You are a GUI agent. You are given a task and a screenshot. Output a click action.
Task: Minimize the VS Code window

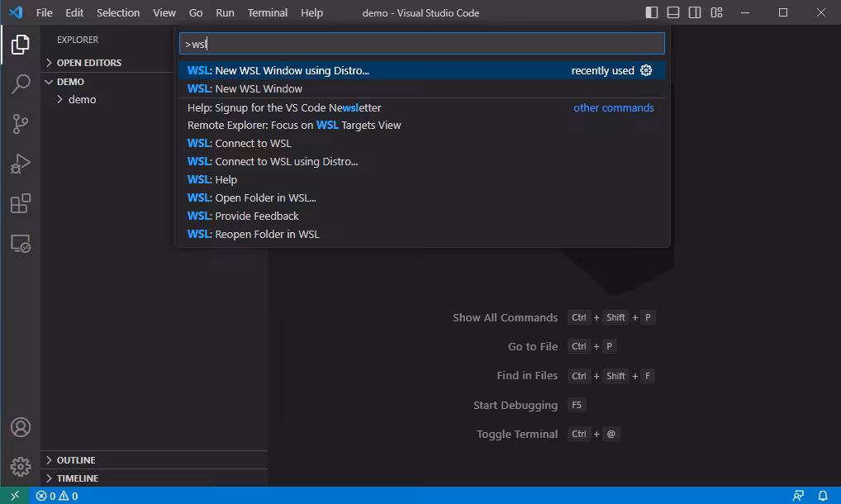pyautogui.click(x=745, y=12)
